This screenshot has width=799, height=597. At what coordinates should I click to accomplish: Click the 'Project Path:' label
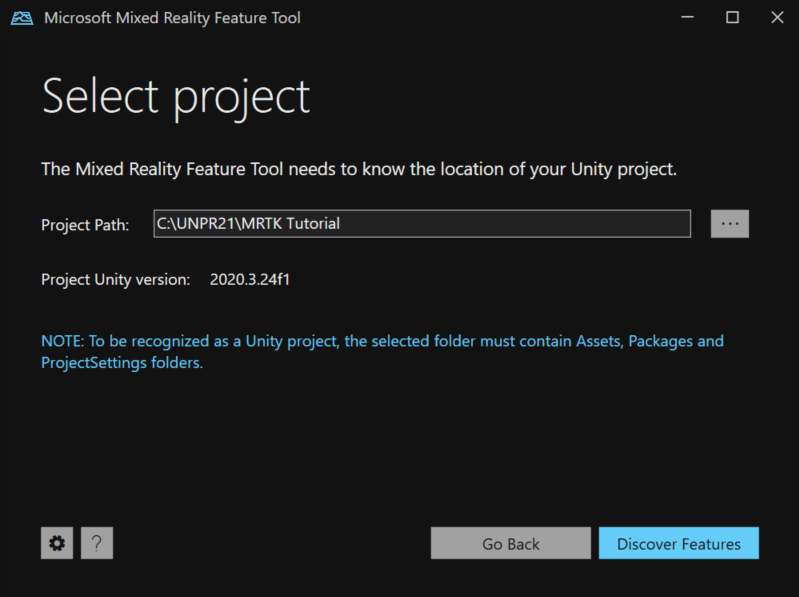[85, 225]
